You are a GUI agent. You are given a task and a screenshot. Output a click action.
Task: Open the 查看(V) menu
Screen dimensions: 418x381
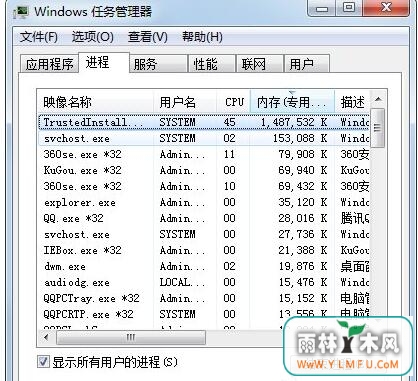[148, 37]
